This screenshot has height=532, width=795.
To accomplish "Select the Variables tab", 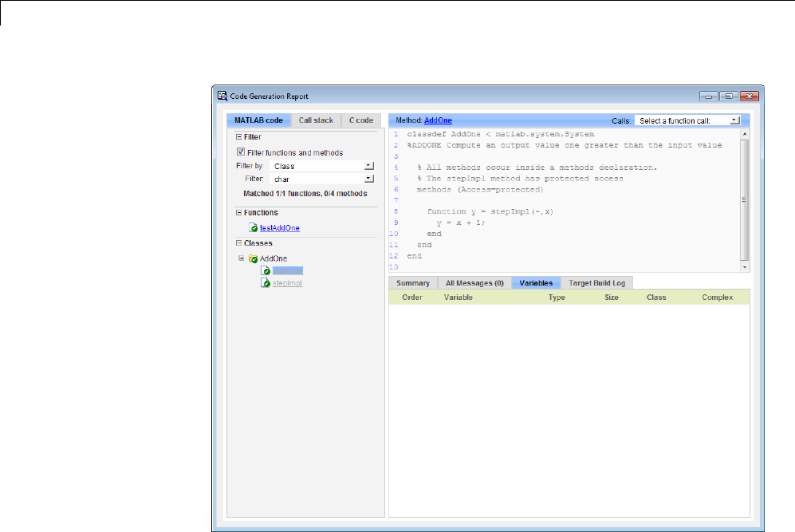I will (536, 283).
